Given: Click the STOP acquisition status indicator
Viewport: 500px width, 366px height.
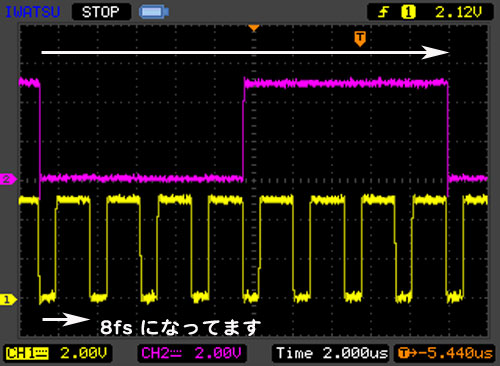Looking at the screenshot, I should tap(101, 12).
